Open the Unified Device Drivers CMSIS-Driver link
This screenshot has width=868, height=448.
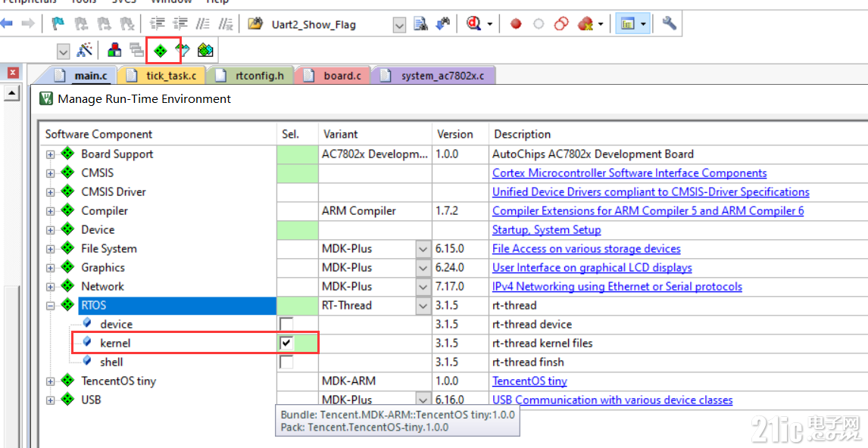(651, 192)
